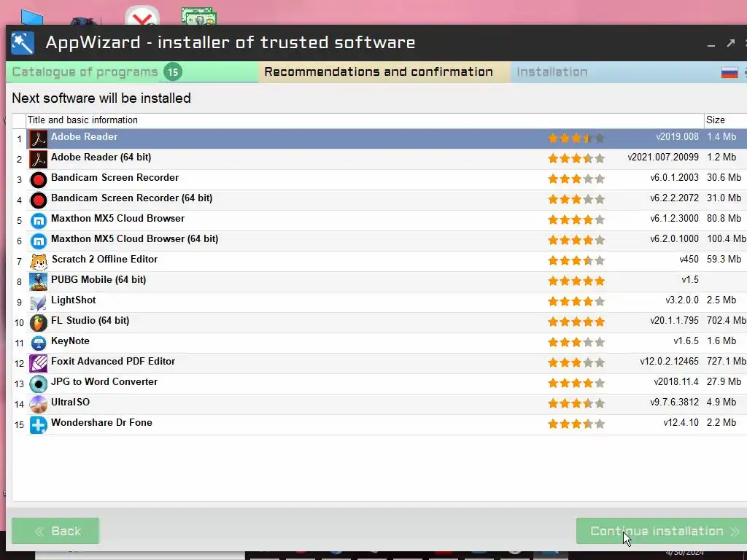Viewport: 747px width, 560px height.
Task: Click the PUBG Mobile (64 bit) icon
Action: [x=38, y=282]
